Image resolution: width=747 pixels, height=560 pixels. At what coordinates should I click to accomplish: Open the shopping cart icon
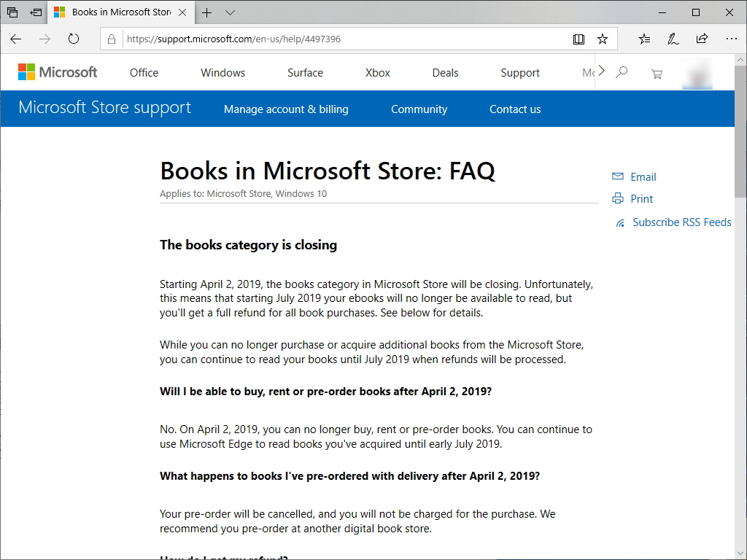(x=657, y=73)
